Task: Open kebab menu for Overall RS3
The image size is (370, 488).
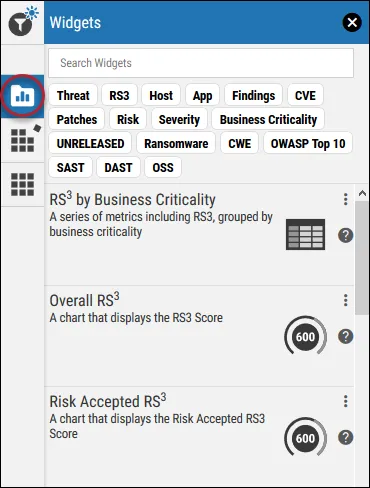Action: tap(346, 300)
